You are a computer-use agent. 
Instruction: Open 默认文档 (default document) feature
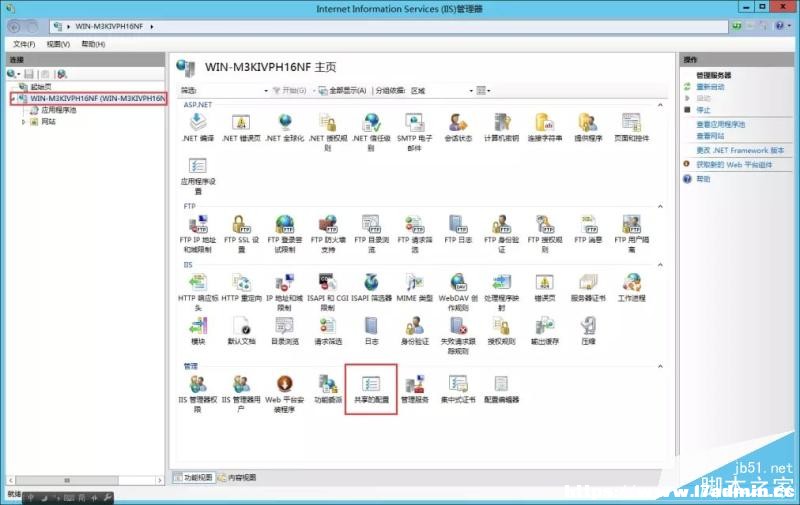pyautogui.click(x=241, y=331)
